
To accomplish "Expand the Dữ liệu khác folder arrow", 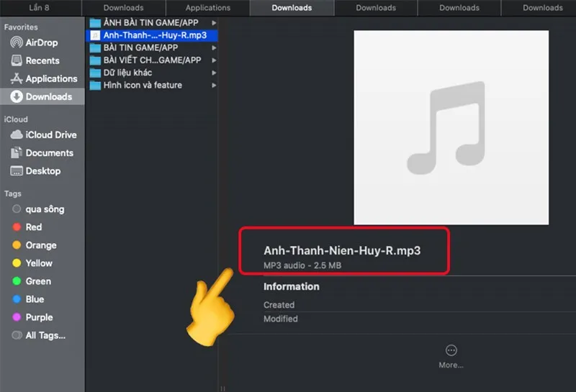I will click(x=214, y=73).
